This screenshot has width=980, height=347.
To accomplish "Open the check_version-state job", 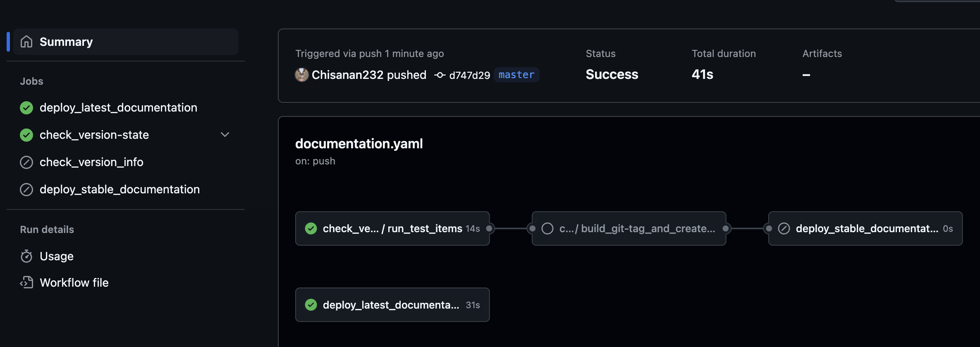I will [x=94, y=135].
